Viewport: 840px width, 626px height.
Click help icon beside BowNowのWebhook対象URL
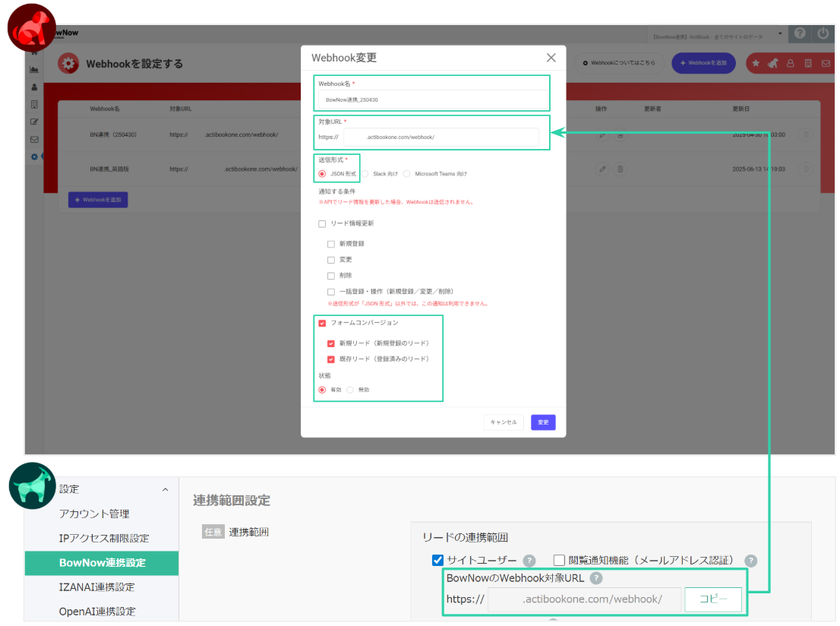pyautogui.click(x=596, y=578)
